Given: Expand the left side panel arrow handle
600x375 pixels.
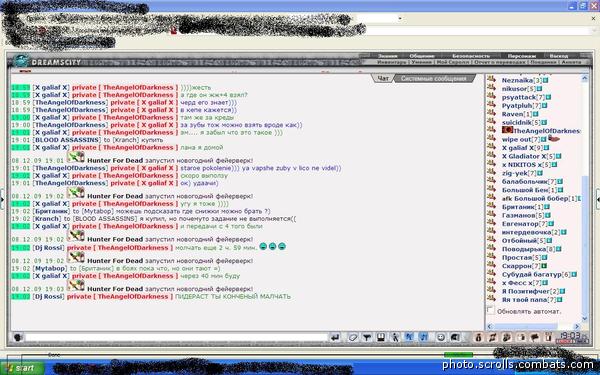Looking at the screenshot, I should pos(2,199).
